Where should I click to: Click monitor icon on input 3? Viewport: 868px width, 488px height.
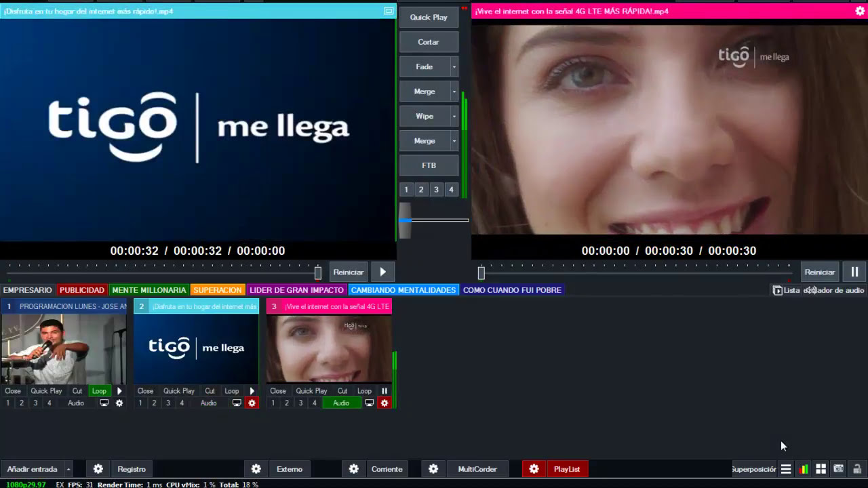pos(370,403)
